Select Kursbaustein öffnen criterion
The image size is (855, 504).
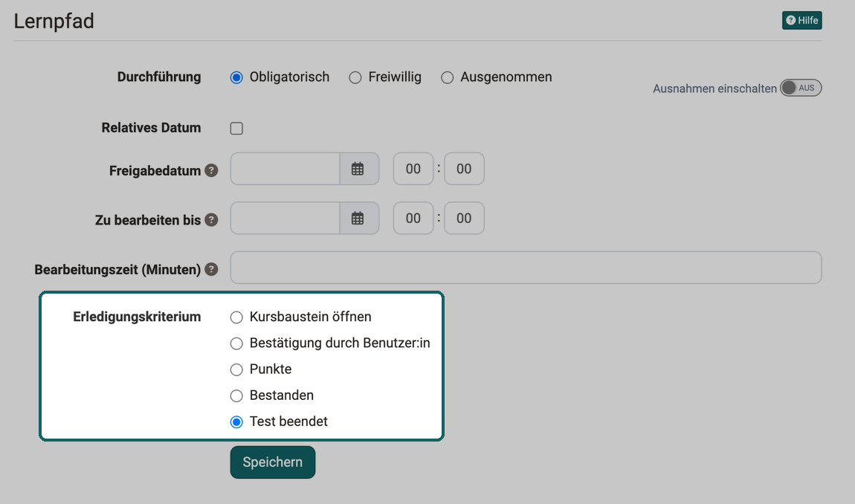(236, 317)
